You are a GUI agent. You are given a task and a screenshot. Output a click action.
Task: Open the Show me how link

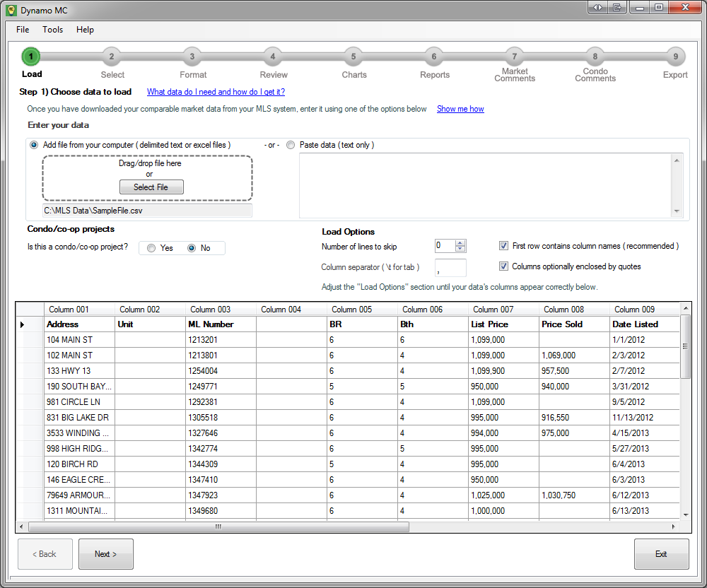click(460, 109)
